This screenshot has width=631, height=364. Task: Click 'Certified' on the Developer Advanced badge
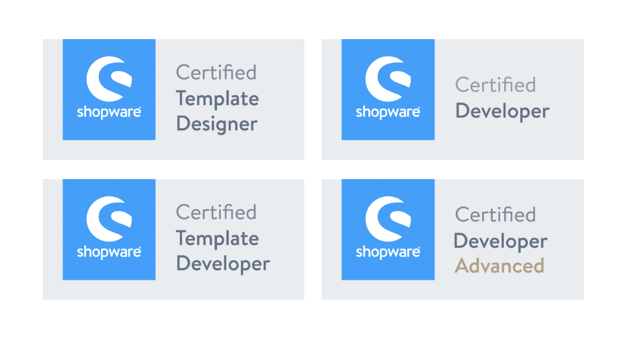[x=496, y=215]
